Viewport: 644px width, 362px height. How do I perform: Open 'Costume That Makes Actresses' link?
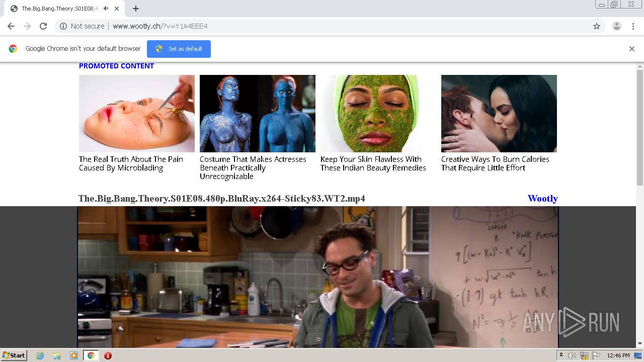pos(253,168)
